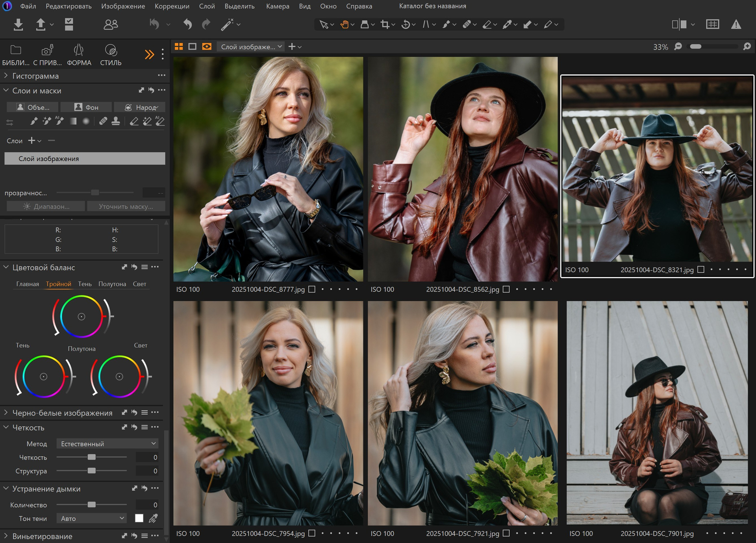Tick the checkbox for 20251004-DSC_8777.jpg
756x543 pixels.
click(x=312, y=289)
